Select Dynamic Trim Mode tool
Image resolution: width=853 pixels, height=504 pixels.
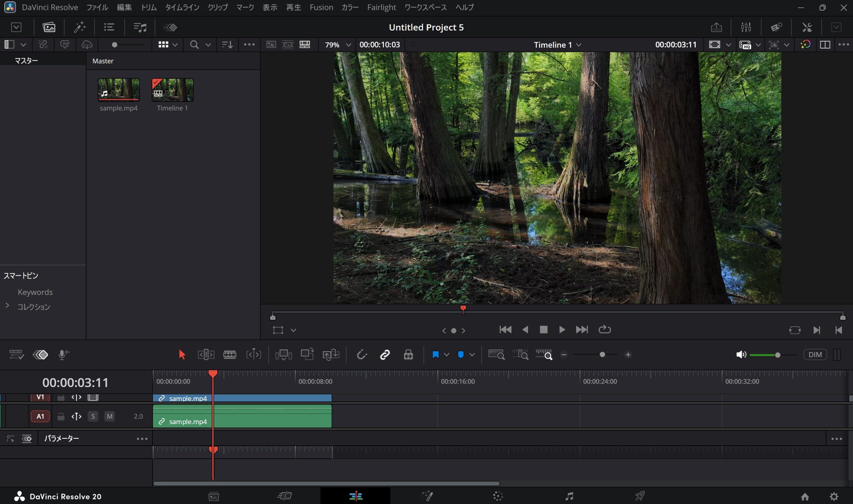pyautogui.click(x=254, y=354)
